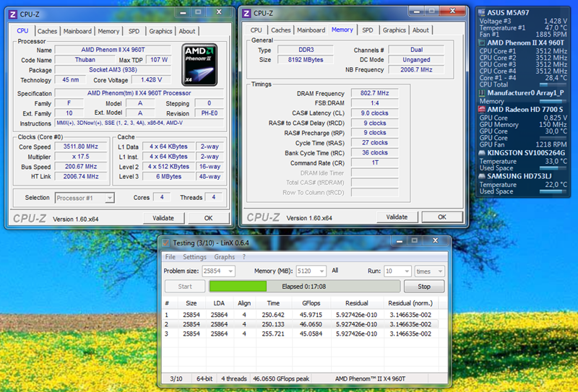Click the 4 threads status bar entry
Image resolution: width=578 pixels, height=392 pixels.
click(233, 379)
